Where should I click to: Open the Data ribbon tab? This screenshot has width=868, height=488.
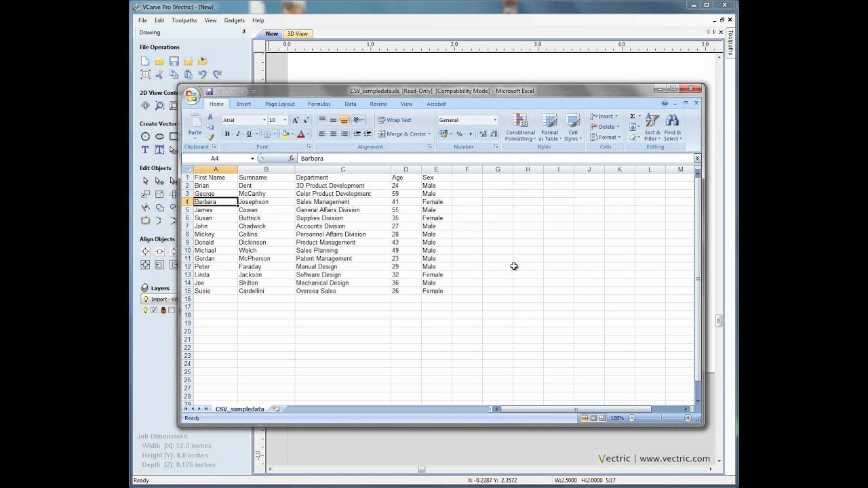point(350,104)
